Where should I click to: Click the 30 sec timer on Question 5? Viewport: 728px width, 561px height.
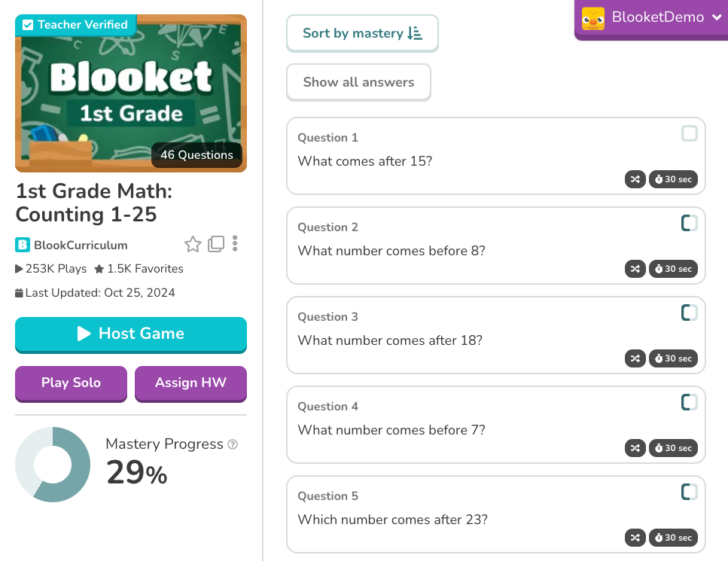click(673, 538)
